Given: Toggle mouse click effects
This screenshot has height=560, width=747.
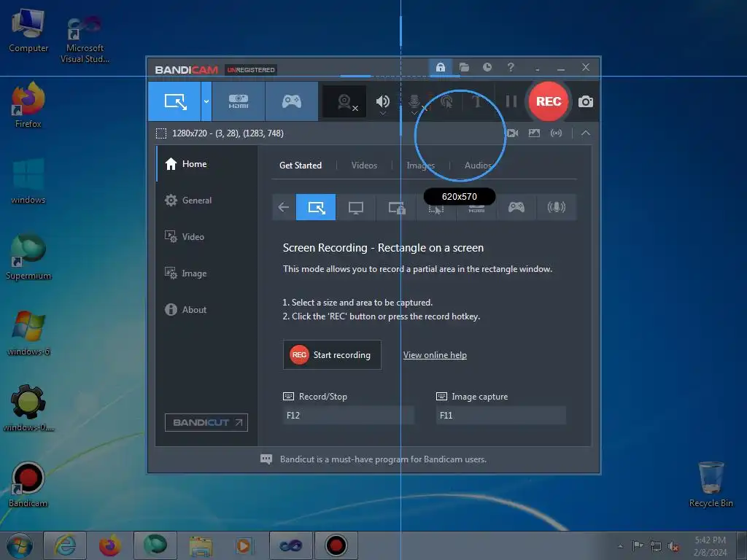Looking at the screenshot, I should [x=446, y=101].
